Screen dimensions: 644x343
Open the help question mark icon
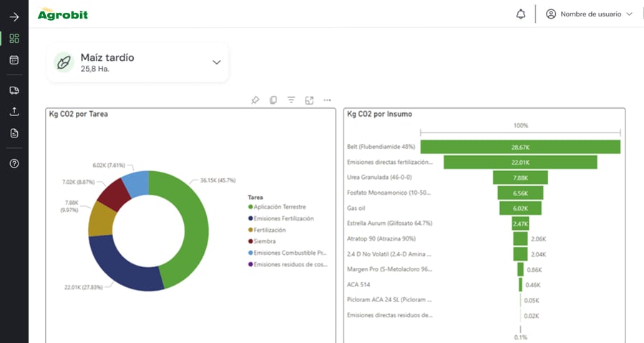click(14, 163)
